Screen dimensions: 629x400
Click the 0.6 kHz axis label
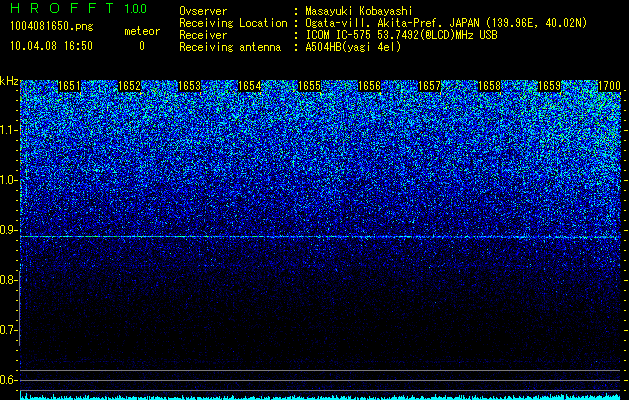click(x=9, y=380)
